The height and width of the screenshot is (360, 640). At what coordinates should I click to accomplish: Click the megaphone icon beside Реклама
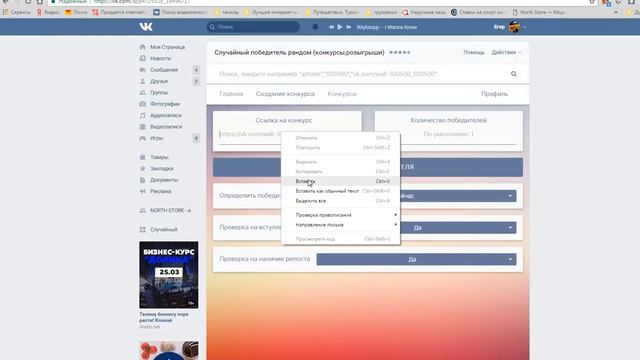[x=142, y=191]
